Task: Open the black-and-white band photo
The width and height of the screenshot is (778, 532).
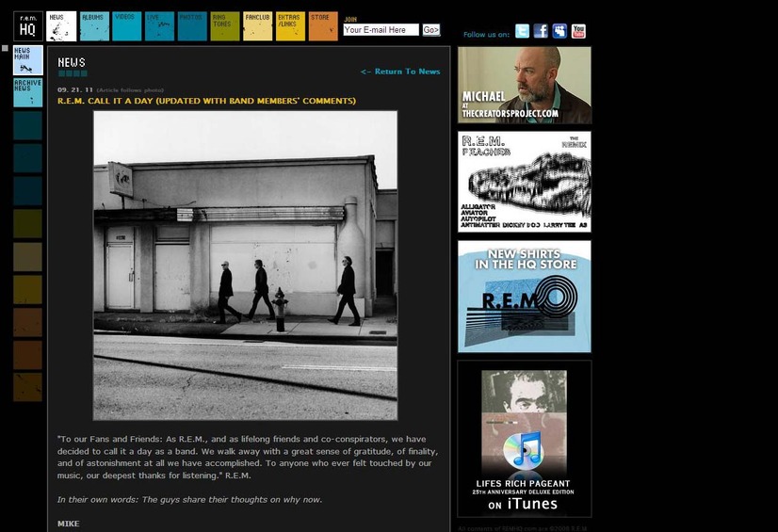Action: click(245, 266)
